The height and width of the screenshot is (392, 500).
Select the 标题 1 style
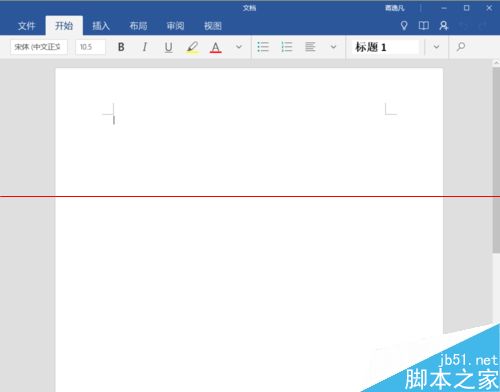click(x=385, y=47)
